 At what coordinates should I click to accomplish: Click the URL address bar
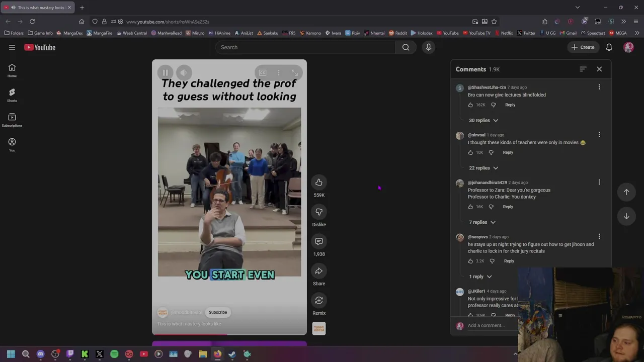click(x=297, y=22)
